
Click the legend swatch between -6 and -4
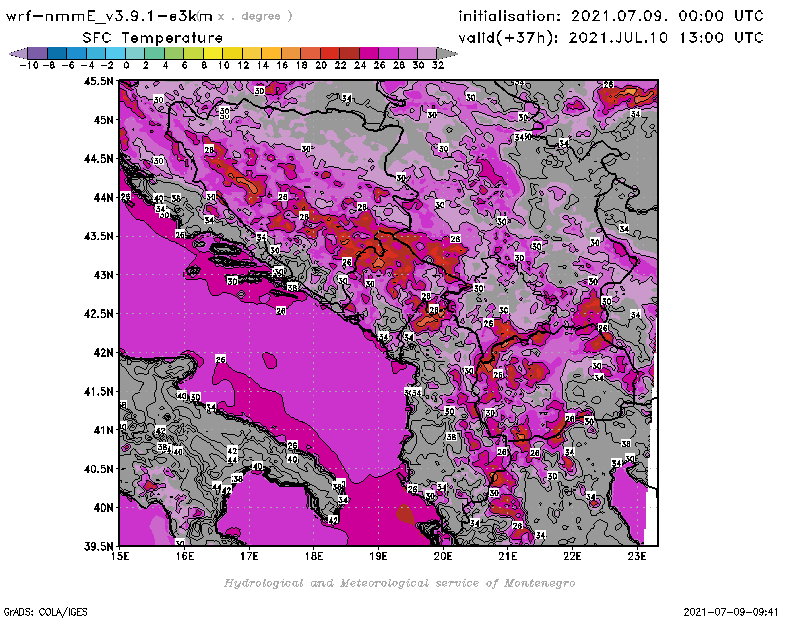[77, 53]
